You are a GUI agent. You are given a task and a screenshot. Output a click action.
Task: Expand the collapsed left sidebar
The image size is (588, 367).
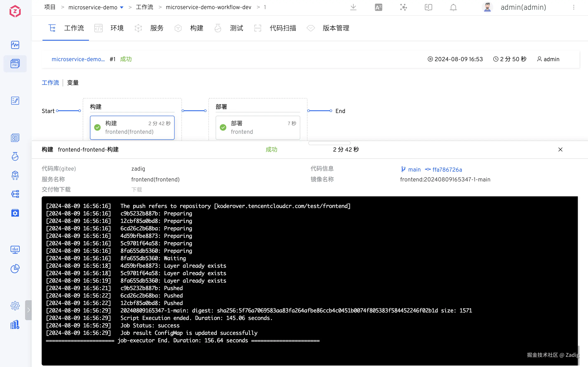pyautogui.click(x=28, y=310)
